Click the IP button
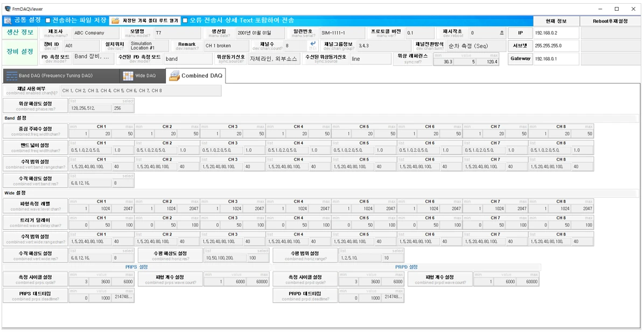This screenshot has width=644, height=333. pyautogui.click(x=520, y=33)
